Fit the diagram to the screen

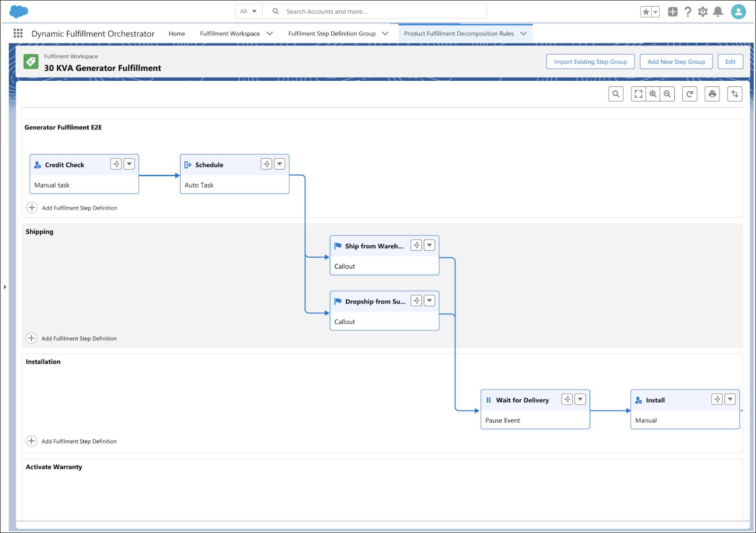point(638,94)
